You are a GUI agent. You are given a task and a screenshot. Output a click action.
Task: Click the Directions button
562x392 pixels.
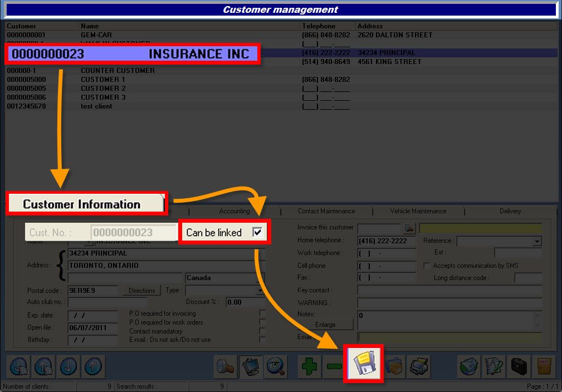141,290
